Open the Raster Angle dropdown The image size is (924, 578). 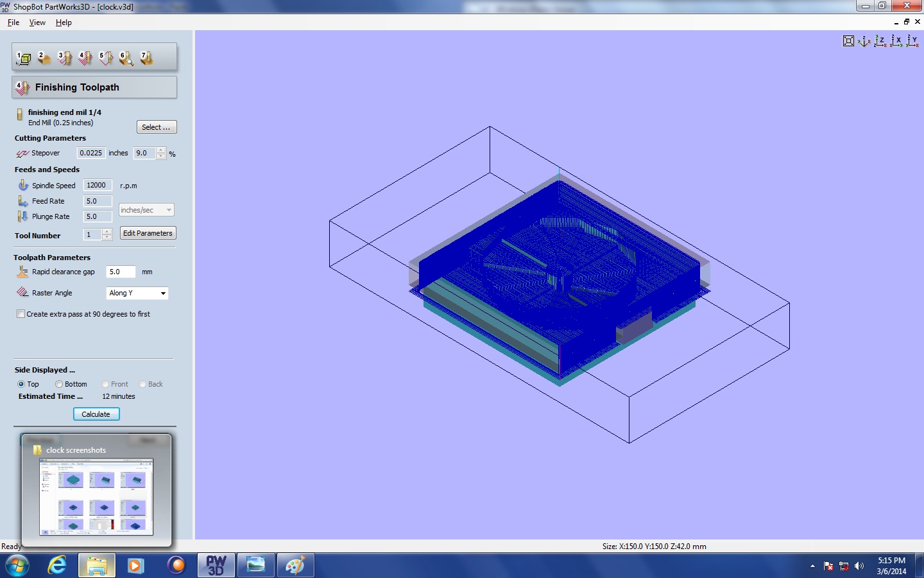pyautogui.click(x=137, y=293)
